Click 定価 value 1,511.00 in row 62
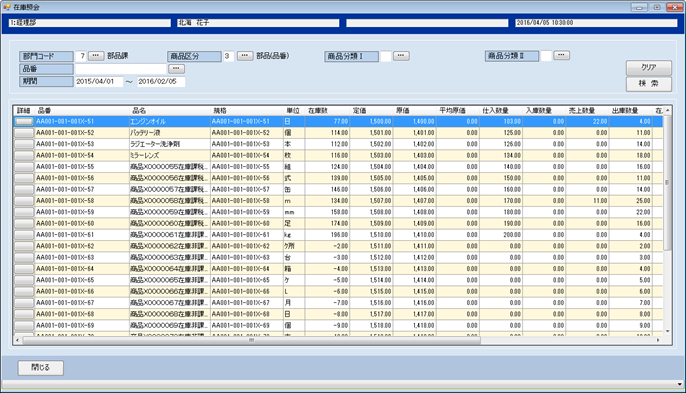Image resolution: width=686 pixels, height=393 pixels. [x=371, y=246]
